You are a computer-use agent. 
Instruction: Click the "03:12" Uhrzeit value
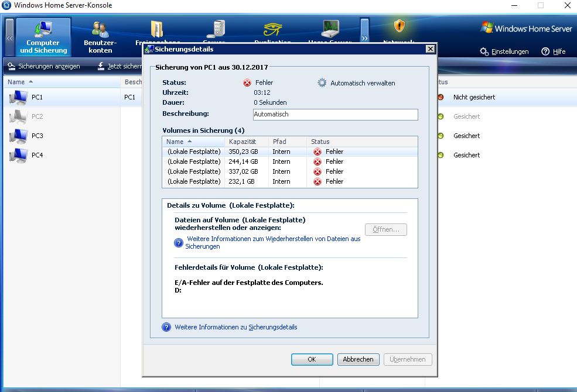[x=262, y=92]
